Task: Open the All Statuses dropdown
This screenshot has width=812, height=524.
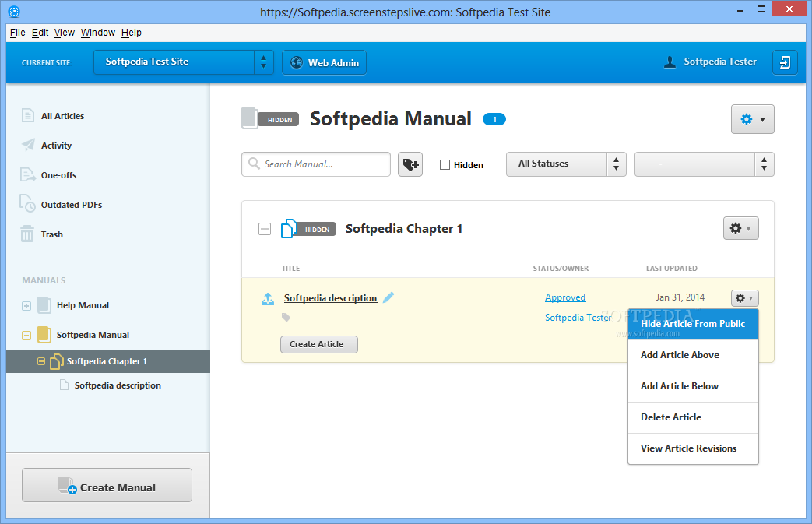Action: point(566,164)
